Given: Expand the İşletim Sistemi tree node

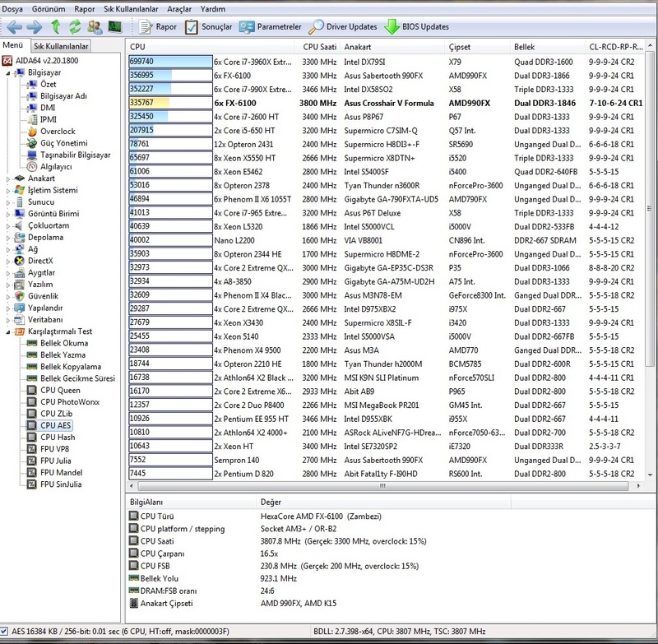Looking at the screenshot, I should tap(7, 191).
